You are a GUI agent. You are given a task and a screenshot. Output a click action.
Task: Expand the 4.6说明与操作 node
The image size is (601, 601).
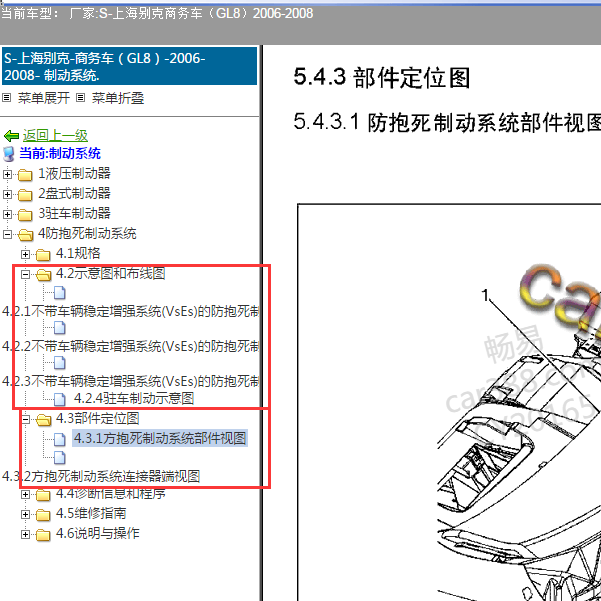point(27,534)
